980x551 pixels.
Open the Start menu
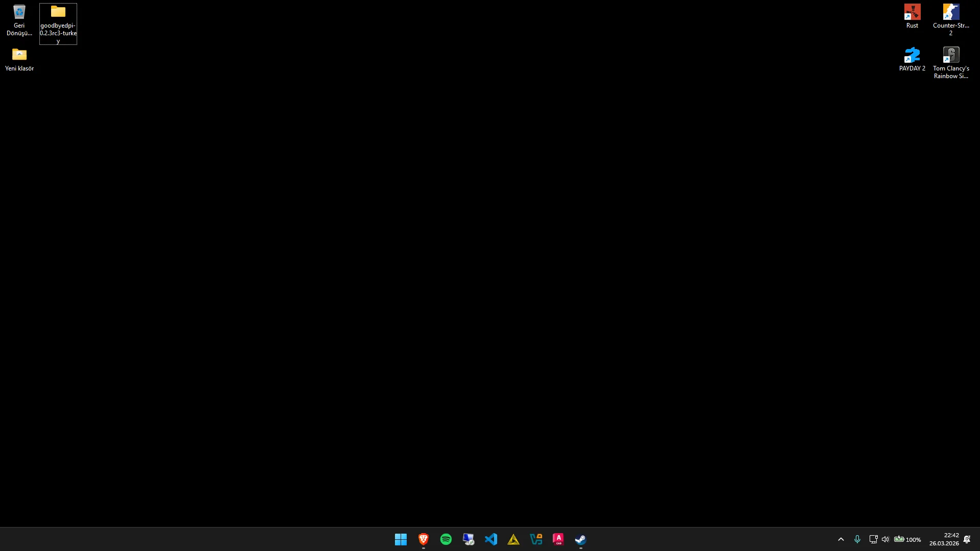click(x=401, y=539)
